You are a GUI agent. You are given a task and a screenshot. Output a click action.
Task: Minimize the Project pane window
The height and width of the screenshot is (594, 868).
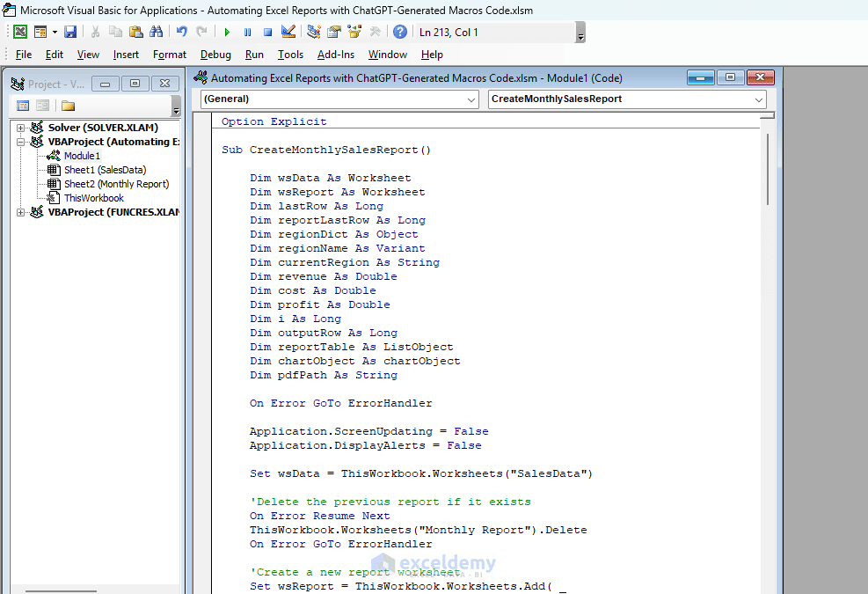[106, 84]
